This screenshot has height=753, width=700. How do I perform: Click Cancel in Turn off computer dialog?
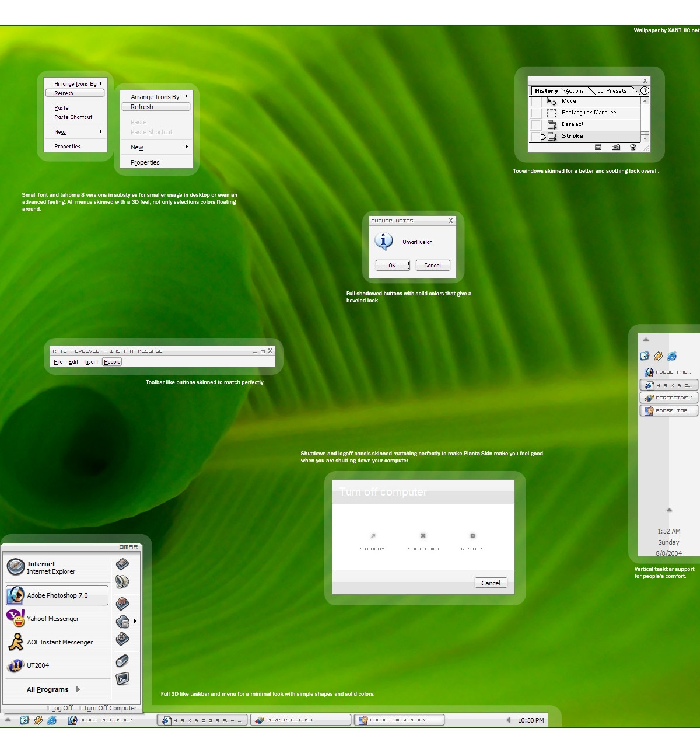click(491, 583)
